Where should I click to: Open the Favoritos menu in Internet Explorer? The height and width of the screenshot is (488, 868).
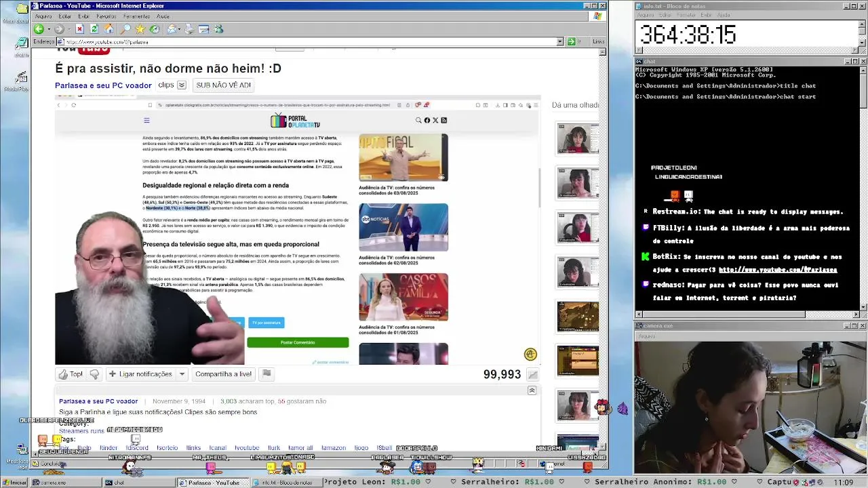pos(106,16)
